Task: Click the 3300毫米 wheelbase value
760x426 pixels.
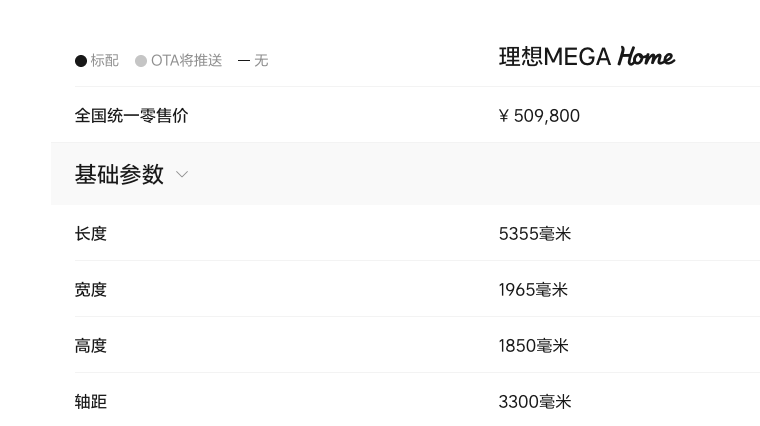Action: (535, 402)
